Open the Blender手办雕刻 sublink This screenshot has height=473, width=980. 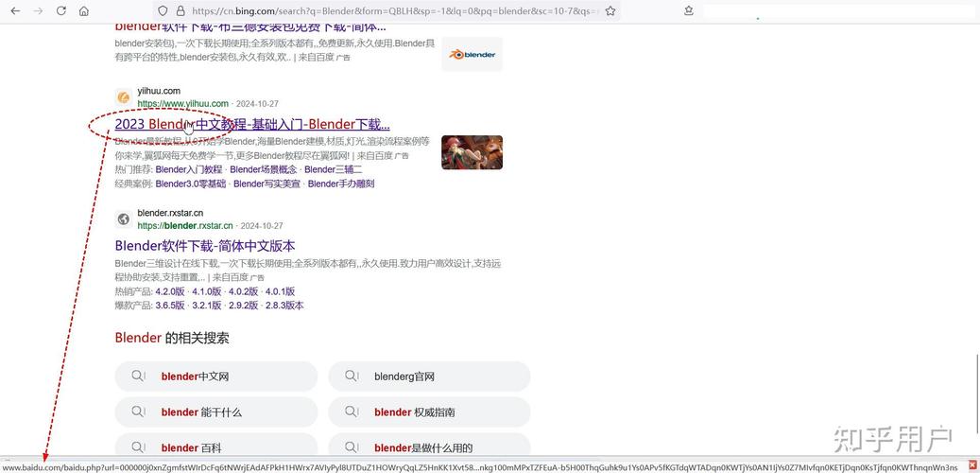click(x=341, y=184)
